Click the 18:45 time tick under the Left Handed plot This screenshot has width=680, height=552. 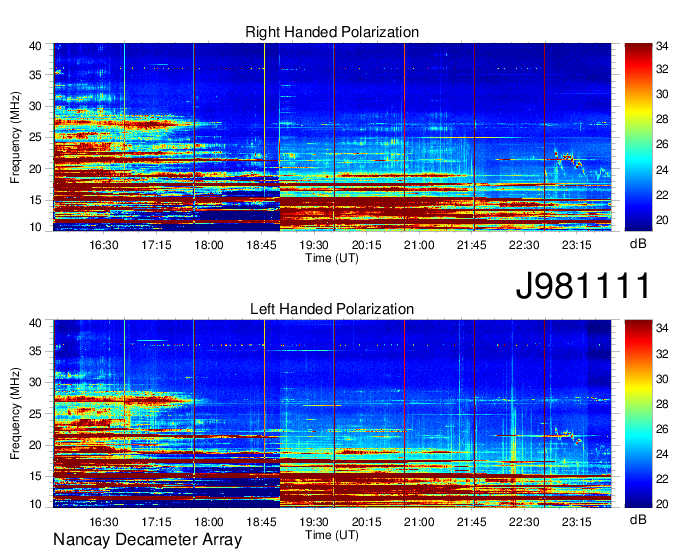pos(262,522)
